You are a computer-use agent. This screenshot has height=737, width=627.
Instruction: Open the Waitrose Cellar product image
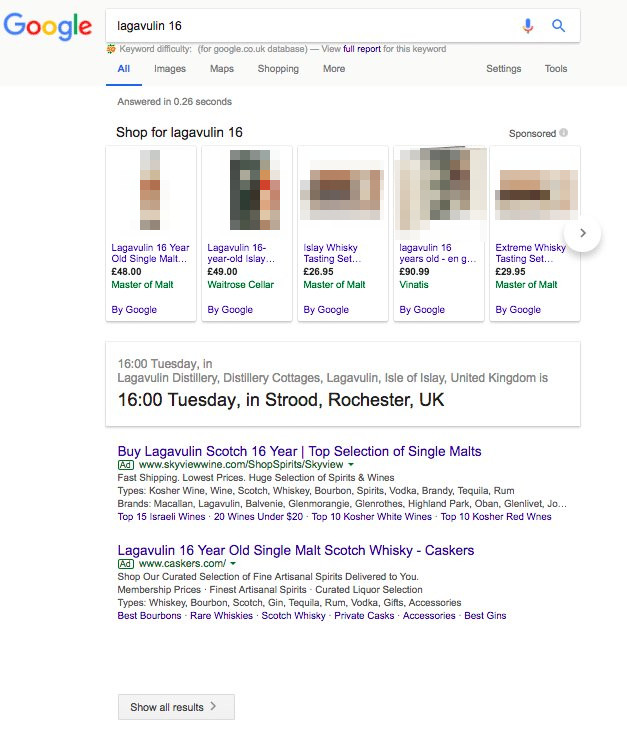coord(255,190)
